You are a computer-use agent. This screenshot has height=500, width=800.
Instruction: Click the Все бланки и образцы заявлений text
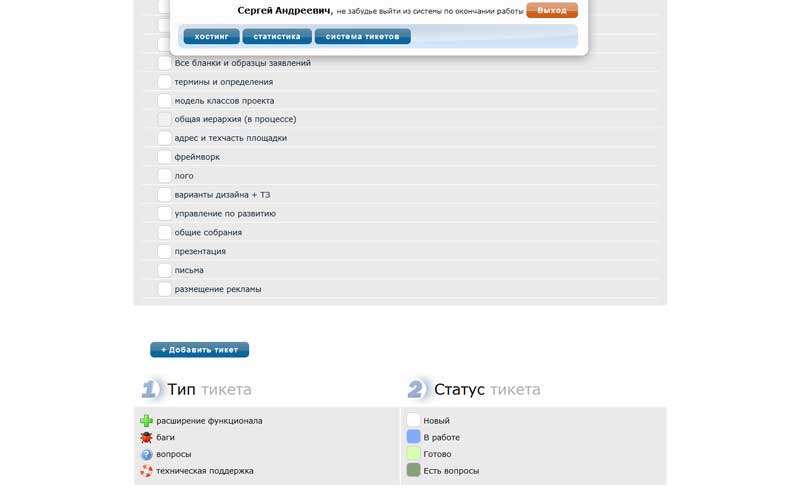[242, 63]
